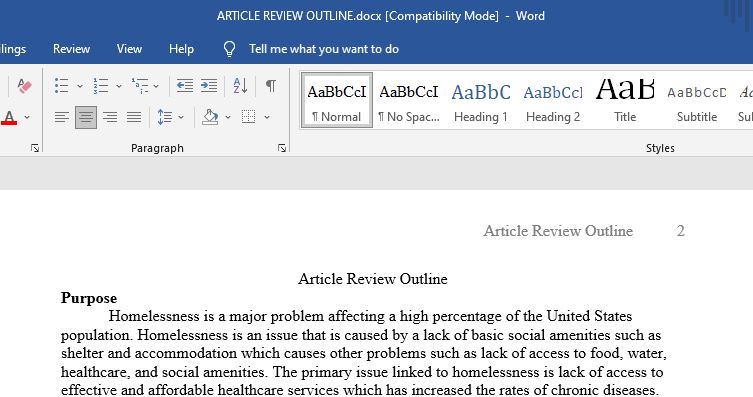Open line and paragraph spacing

pyautogui.click(x=165, y=117)
